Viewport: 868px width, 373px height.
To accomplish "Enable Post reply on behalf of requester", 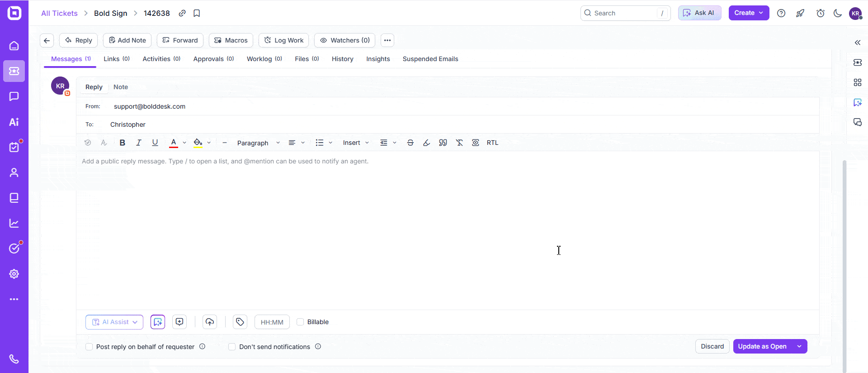I will (89, 347).
